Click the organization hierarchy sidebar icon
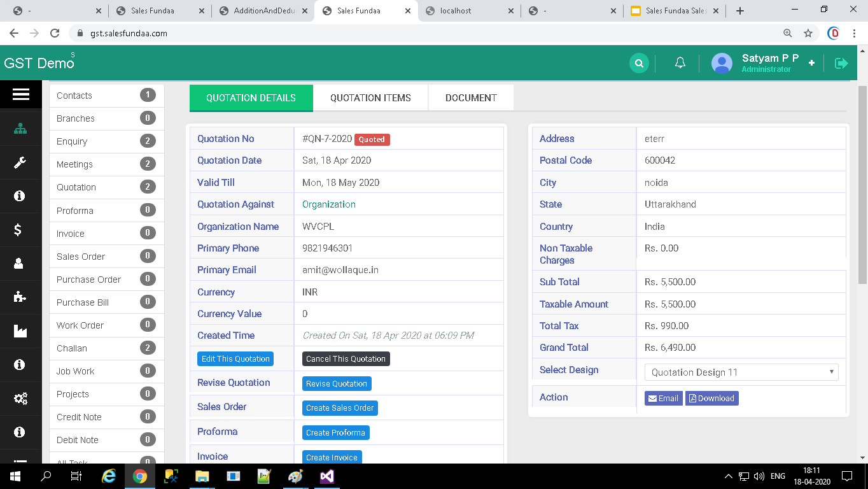Viewport: 868px width, 489px height. (x=20, y=129)
